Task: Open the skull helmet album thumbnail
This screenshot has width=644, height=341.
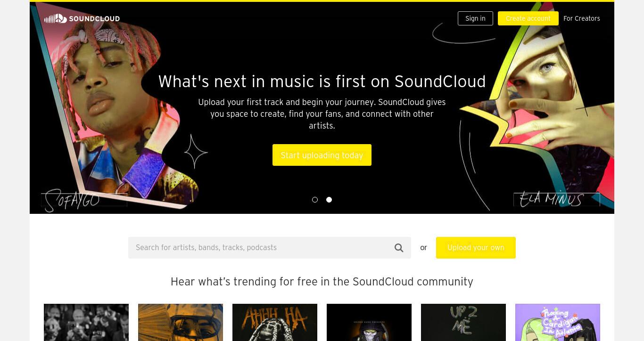Action: point(369,322)
